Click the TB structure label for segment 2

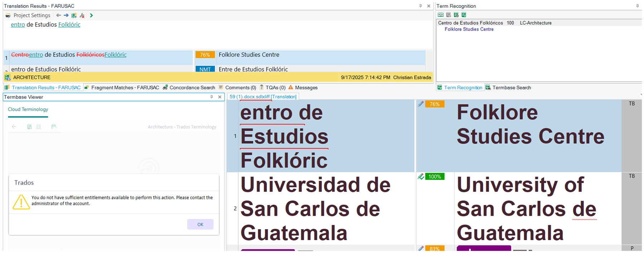pyautogui.click(x=632, y=176)
